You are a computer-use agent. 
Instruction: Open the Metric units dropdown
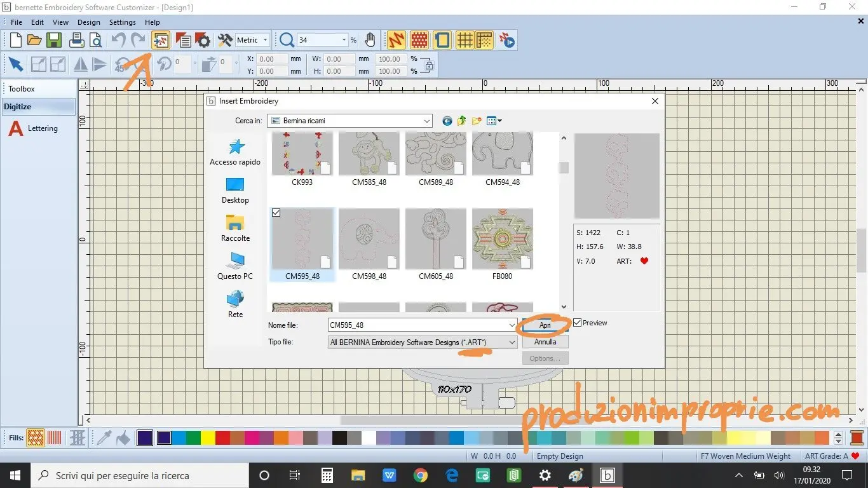coord(265,40)
